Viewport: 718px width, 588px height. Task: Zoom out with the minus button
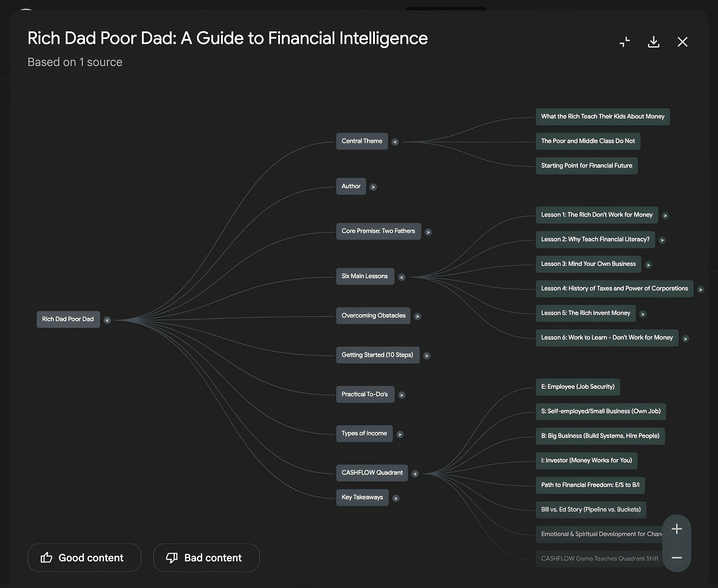[676, 557]
